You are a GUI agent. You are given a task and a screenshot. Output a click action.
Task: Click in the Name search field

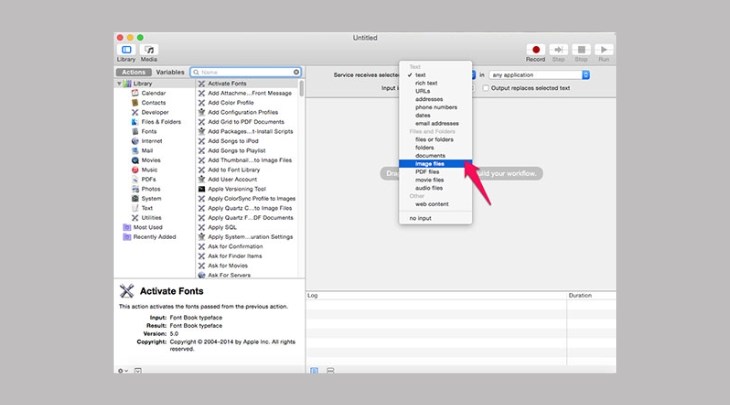(246, 72)
